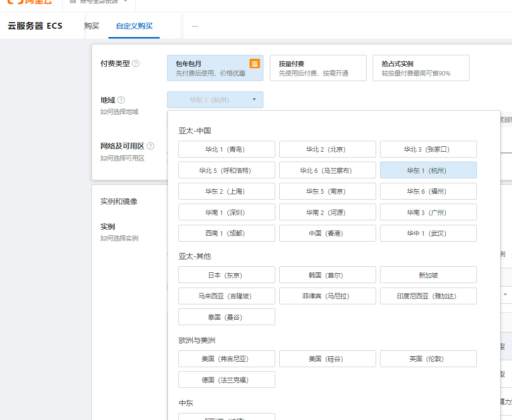Image resolution: width=512 pixels, height=420 pixels.
Task: Click the 网络及可用区 help question mark icon
Action: (x=150, y=146)
